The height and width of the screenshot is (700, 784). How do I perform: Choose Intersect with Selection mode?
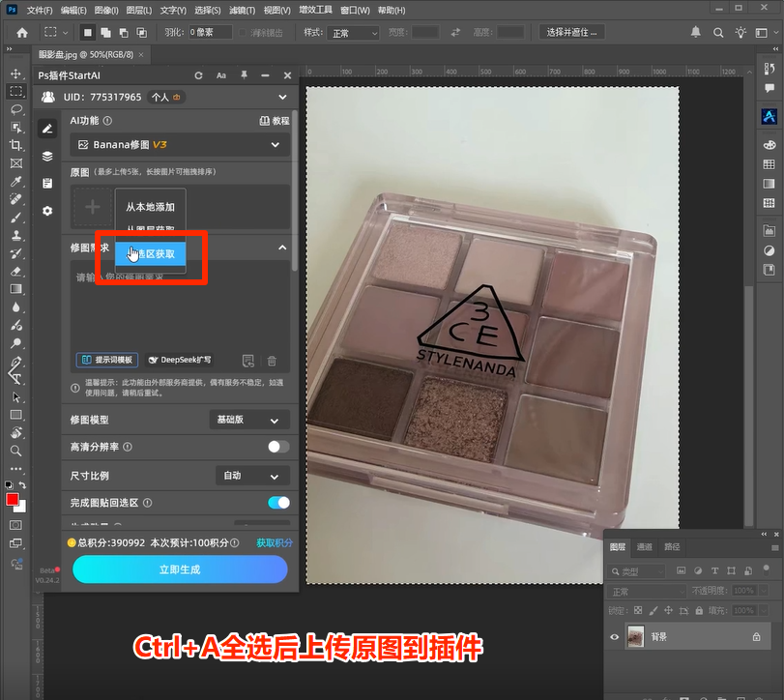tap(141, 33)
